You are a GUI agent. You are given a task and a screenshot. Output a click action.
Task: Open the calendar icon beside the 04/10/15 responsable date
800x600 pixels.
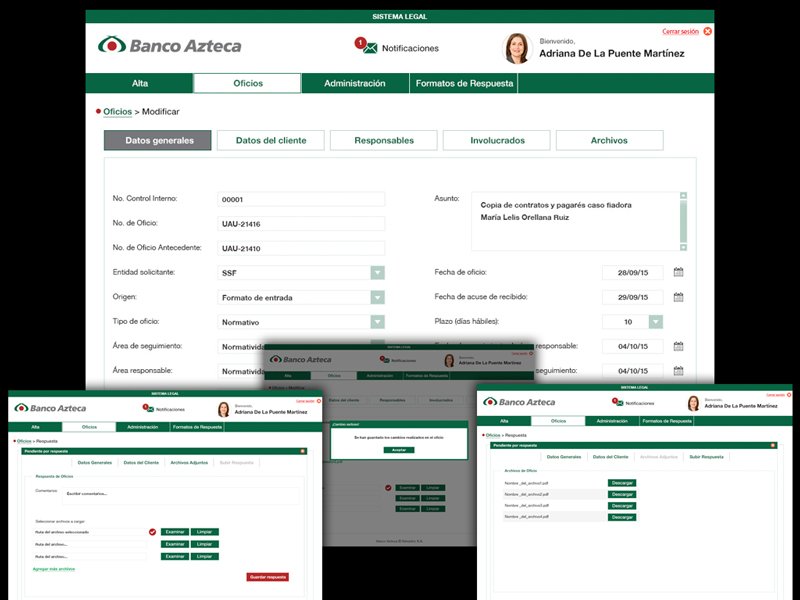pyautogui.click(x=678, y=346)
